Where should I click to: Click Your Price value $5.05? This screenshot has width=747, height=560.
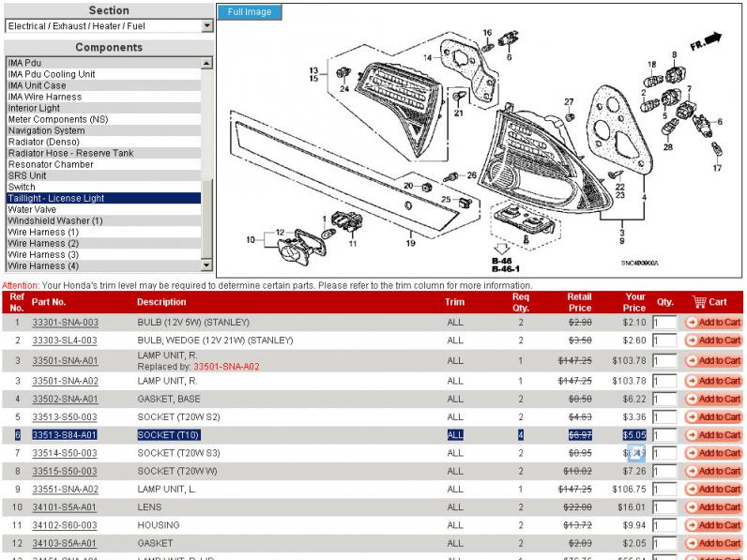[634, 434]
